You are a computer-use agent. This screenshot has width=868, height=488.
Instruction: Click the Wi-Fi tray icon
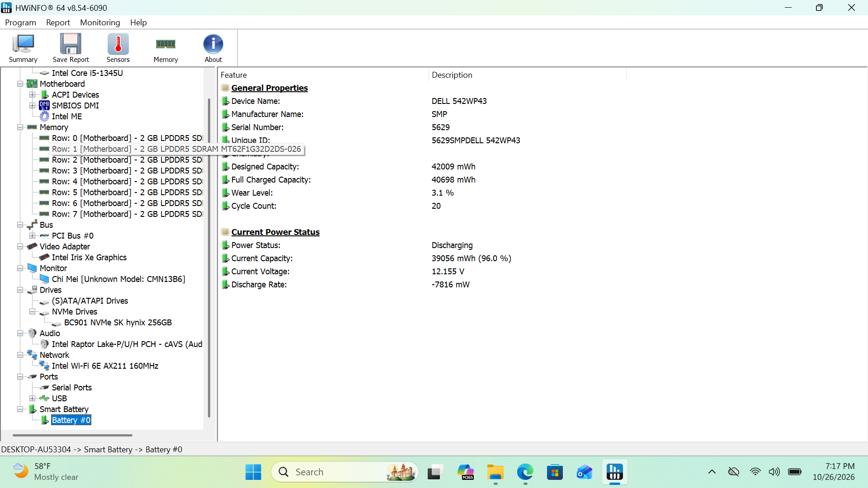click(x=755, y=472)
